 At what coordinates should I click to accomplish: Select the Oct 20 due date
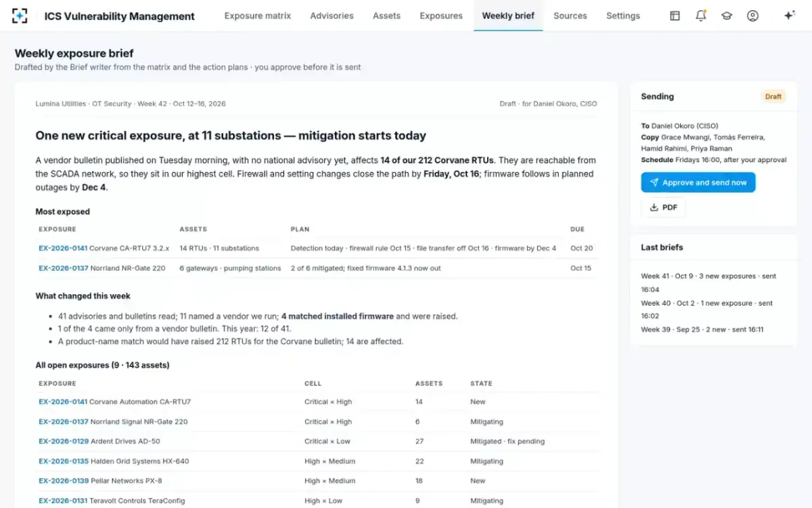point(581,249)
